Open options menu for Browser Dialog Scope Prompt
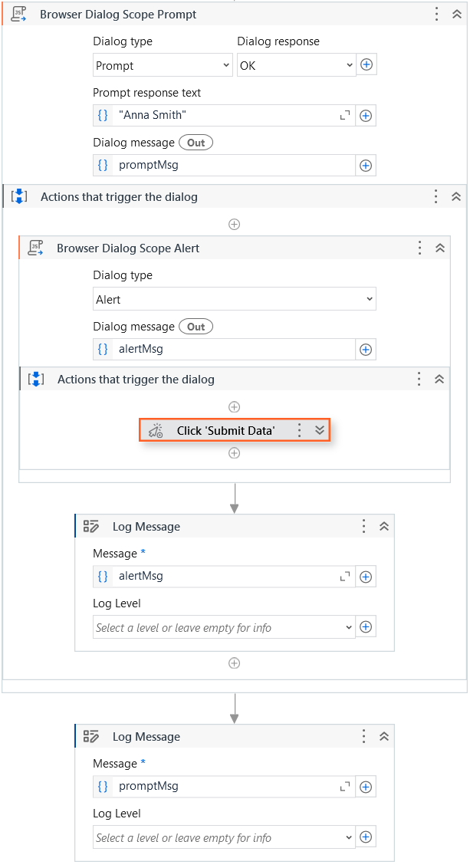Viewport: 470px width, 868px height. click(x=436, y=15)
